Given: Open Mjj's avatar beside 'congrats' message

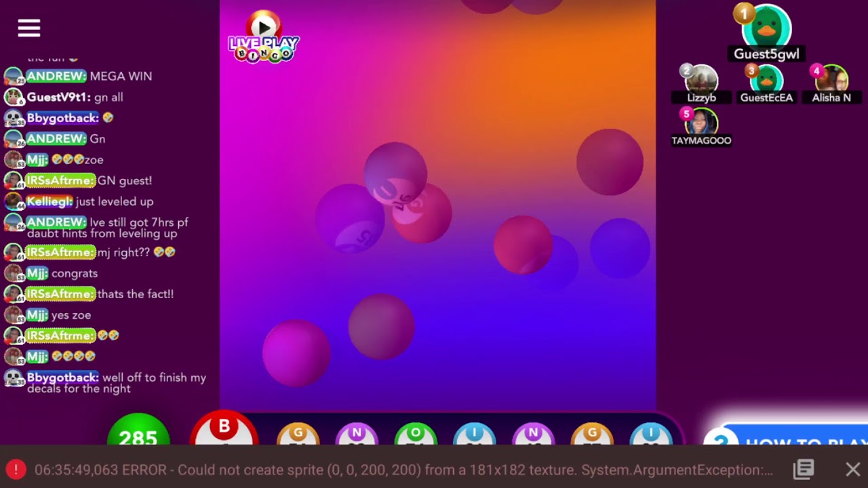Looking at the screenshot, I should 14,273.
